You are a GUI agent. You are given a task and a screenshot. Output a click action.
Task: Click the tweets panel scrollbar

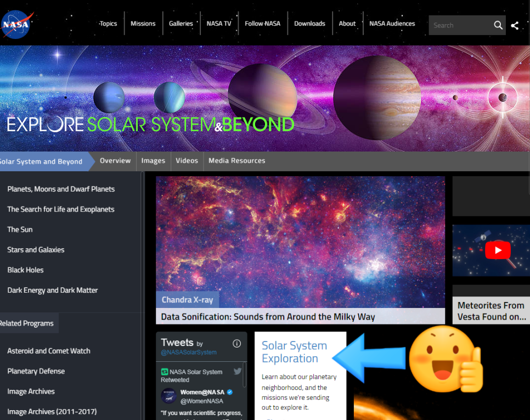click(245, 374)
